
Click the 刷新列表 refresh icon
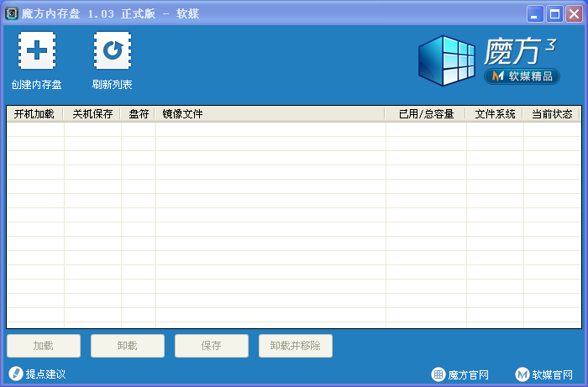113,52
